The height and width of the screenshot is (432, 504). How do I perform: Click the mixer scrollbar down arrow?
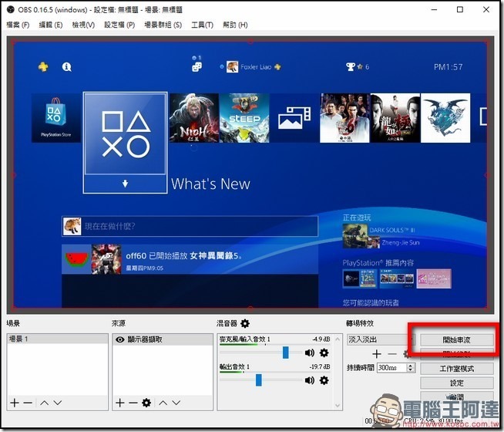(338, 405)
